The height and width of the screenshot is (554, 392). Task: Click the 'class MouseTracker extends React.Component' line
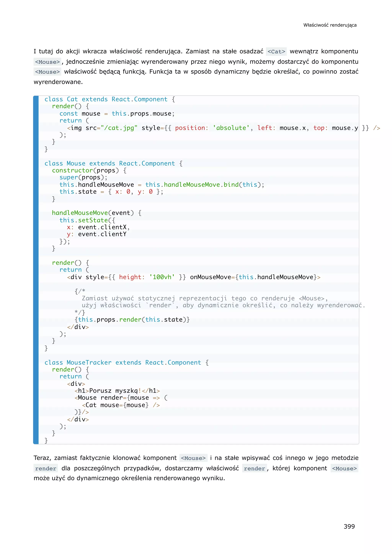pos(127,363)
